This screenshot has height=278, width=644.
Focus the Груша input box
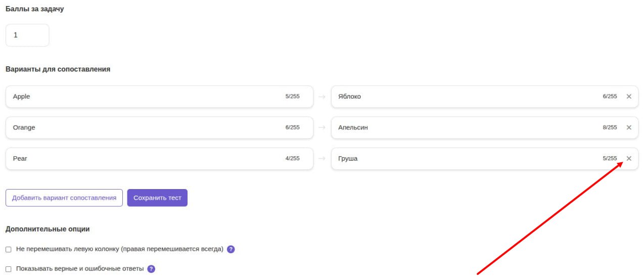tap(465, 159)
